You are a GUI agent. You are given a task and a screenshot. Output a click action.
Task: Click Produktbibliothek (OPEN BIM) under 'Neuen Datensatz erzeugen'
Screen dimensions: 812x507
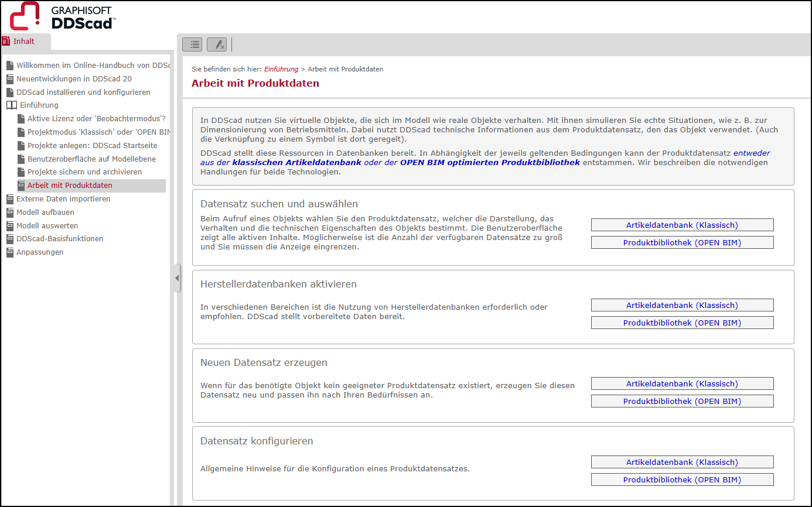pos(682,401)
